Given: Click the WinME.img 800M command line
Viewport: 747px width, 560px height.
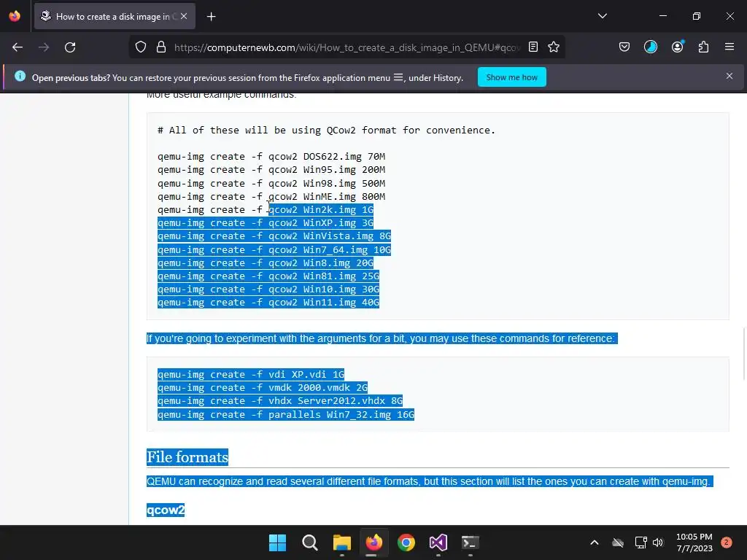Looking at the screenshot, I should (x=271, y=197).
